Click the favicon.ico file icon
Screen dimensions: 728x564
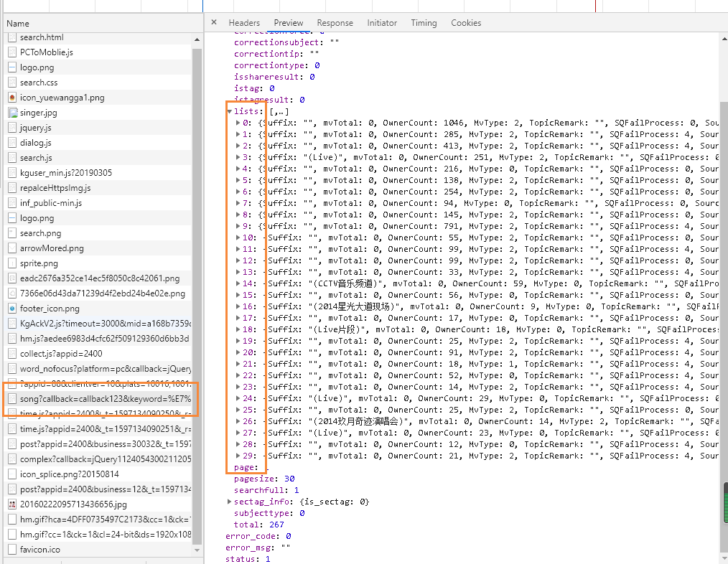12,550
